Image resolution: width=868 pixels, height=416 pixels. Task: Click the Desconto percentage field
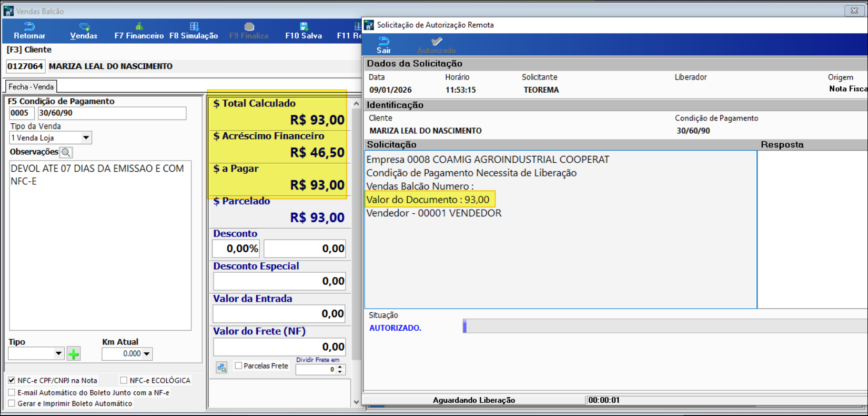[236, 249]
